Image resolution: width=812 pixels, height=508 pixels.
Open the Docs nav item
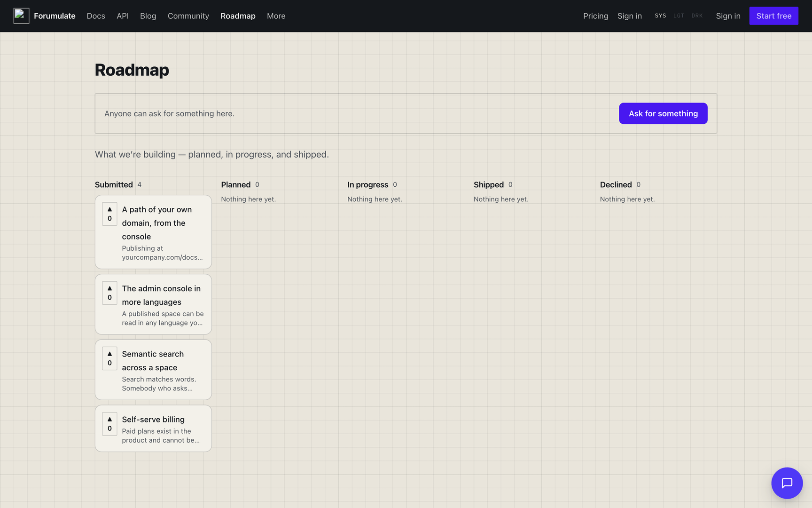96,16
